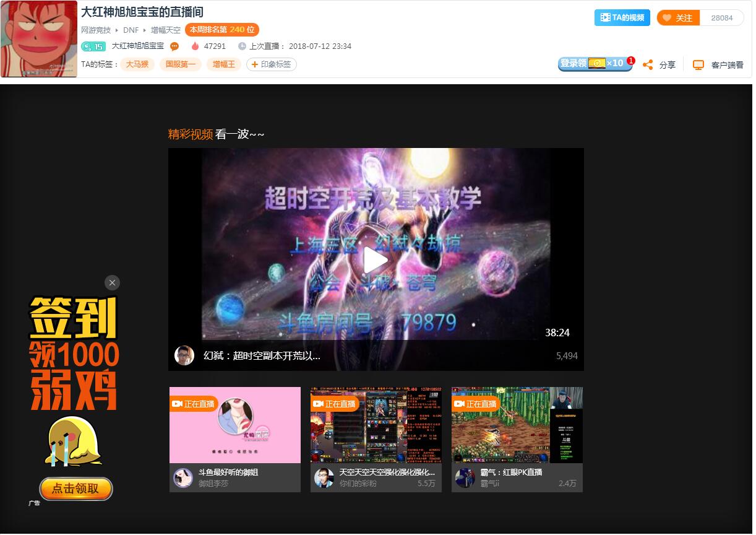This screenshot has width=756, height=535.
Task: Click 正在直播 badge on 霸气ii card
Action: 476,404
